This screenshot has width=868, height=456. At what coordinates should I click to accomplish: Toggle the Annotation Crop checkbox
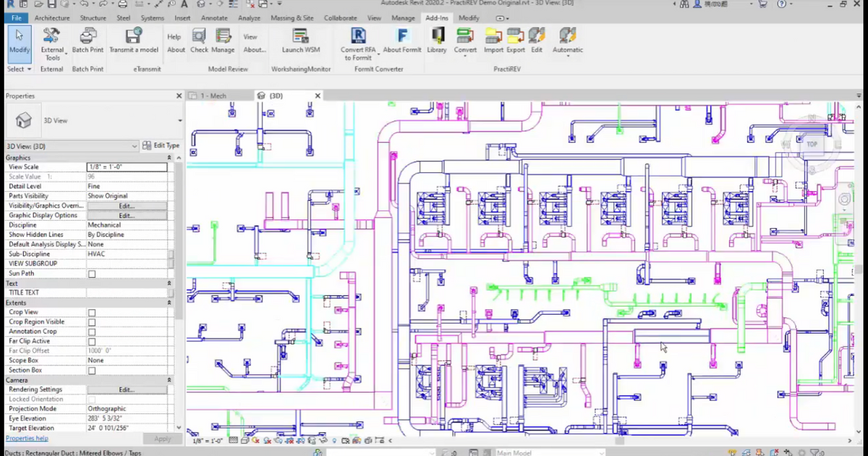pos(92,332)
